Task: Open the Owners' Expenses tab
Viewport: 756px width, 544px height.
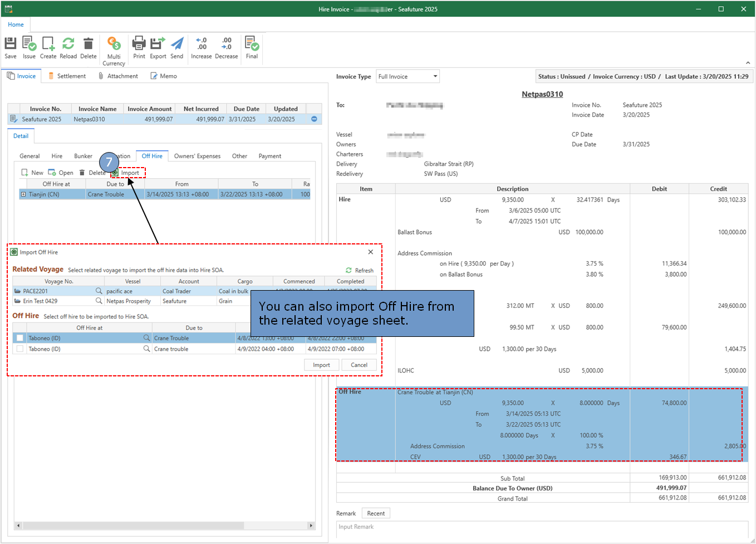Action: (197, 156)
